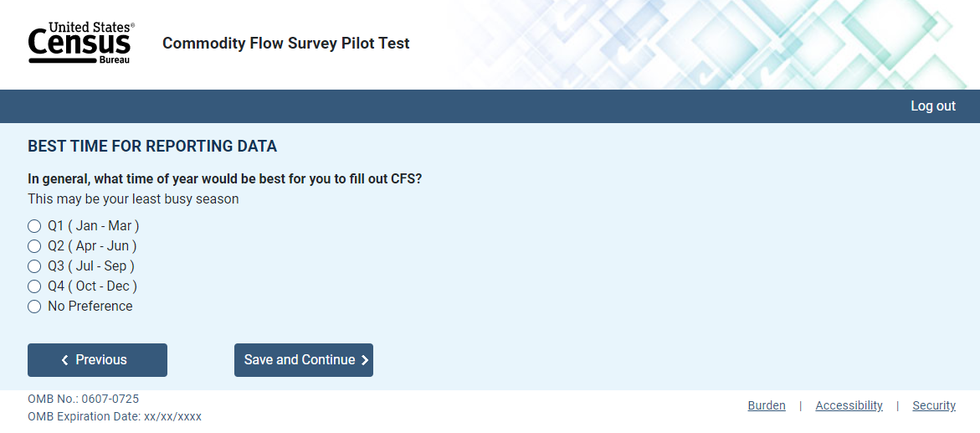The width and height of the screenshot is (980, 433).
Task: Log out of the survey
Action: 933,106
